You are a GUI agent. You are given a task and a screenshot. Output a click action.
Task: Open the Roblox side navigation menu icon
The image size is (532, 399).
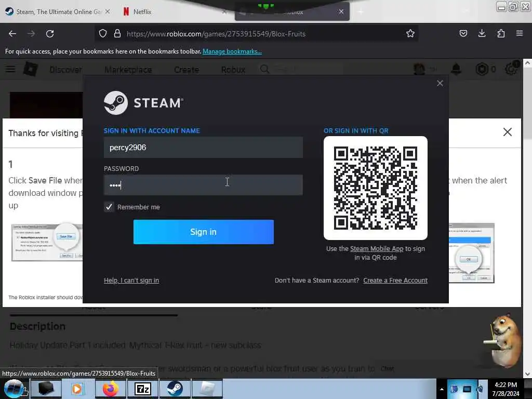(x=10, y=69)
